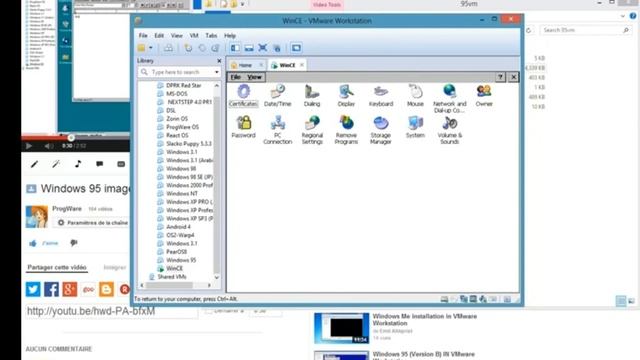The image size is (640, 360).
Task: Select Windows NT in the library
Action: [182, 193]
